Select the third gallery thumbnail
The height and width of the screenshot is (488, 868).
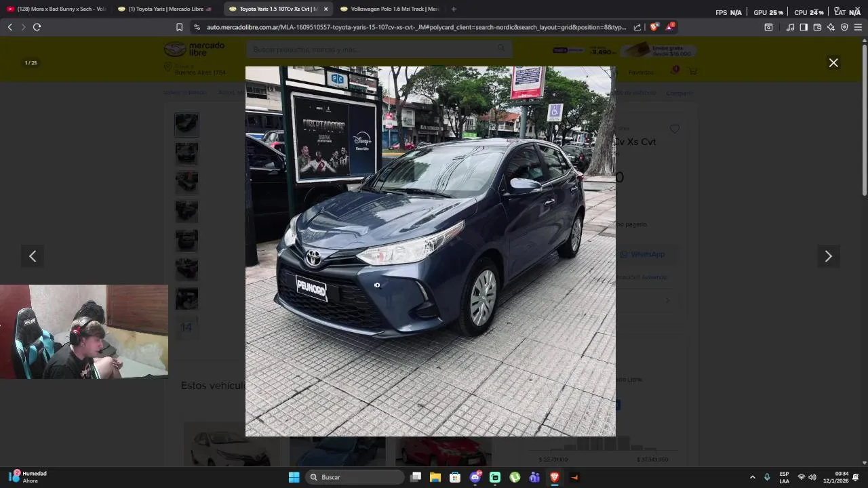click(186, 182)
